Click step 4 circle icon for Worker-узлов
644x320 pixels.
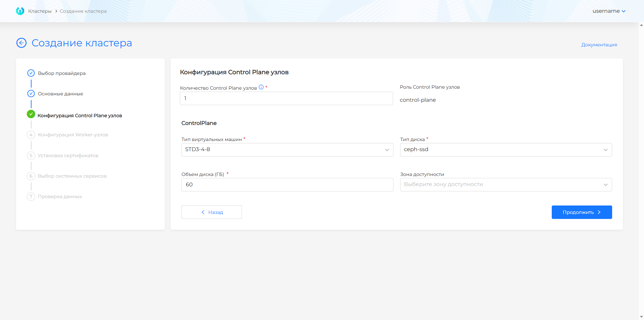tap(31, 135)
